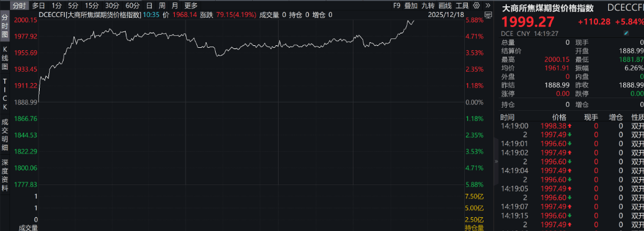Click the 大商所焦煤期货价格指数 heading in the quote panel
Screen dimensions: 644x231
pyautogui.click(x=548, y=8)
